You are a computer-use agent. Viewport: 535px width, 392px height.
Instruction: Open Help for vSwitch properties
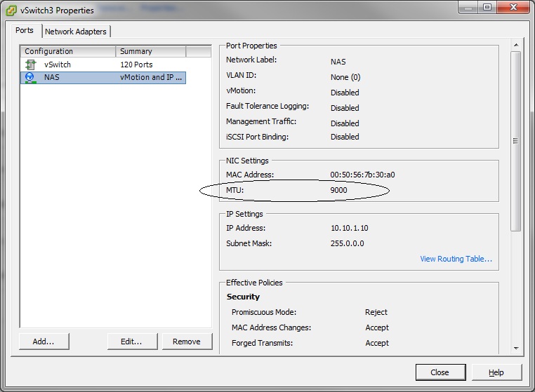coord(496,372)
